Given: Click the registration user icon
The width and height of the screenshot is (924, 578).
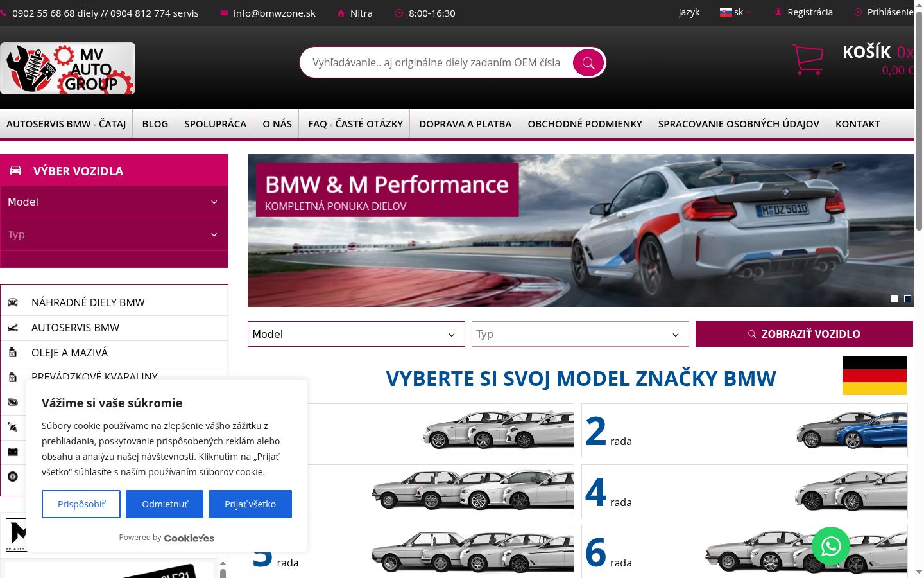Looking at the screenshot, I should tap(778, 12).
